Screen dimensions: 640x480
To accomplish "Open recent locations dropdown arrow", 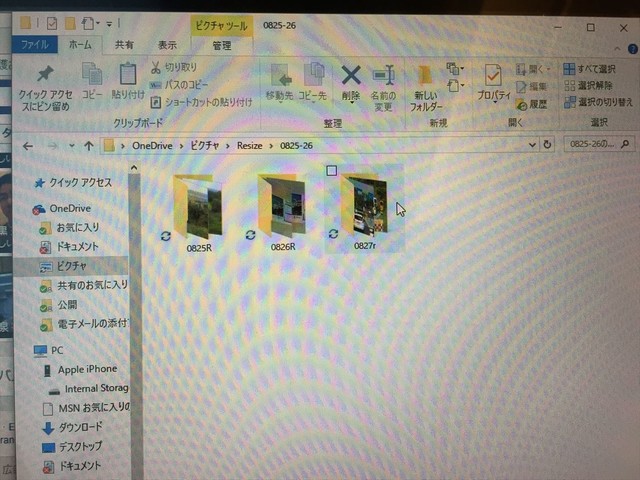I will click(72, 146).
